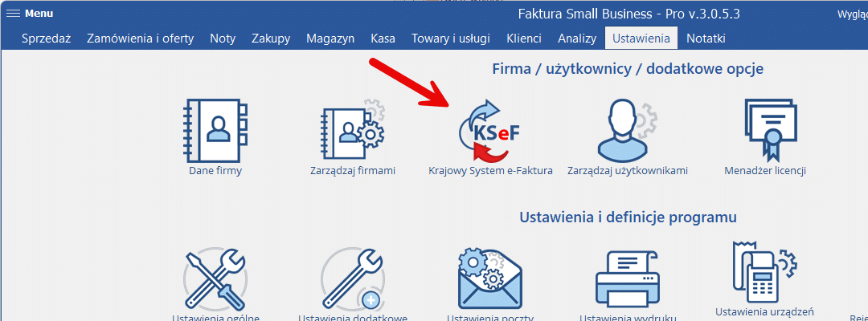The height and width of the screenshot is (321, 868).
Task: Open Ustawienia dodatkowe wrench icon
Action: pyautogui.click(x=352, y=278)
